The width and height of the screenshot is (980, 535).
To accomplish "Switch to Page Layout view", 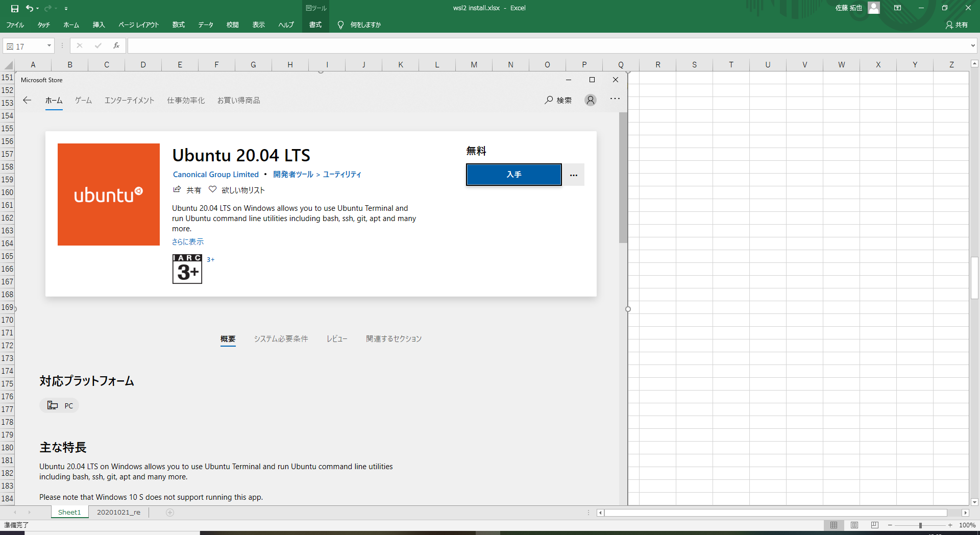I will (x=854, y=525).
